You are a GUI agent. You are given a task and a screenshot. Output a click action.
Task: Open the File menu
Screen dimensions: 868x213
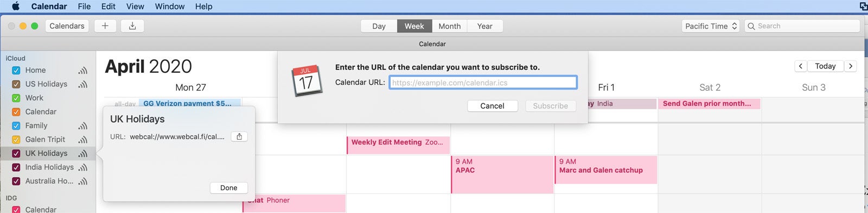pyautogui.click(x=84, y=7)
